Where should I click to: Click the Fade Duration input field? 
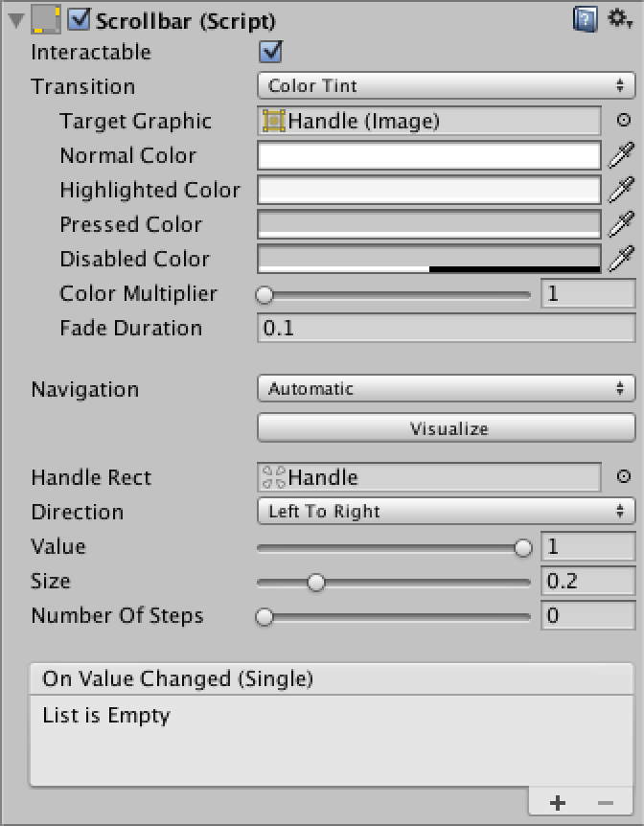(x=446, y=328)
